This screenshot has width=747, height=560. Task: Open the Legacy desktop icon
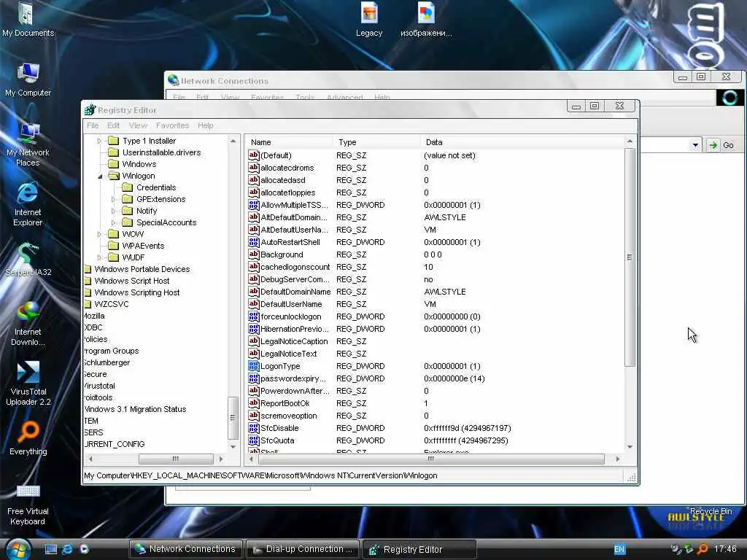pos(369,19)
